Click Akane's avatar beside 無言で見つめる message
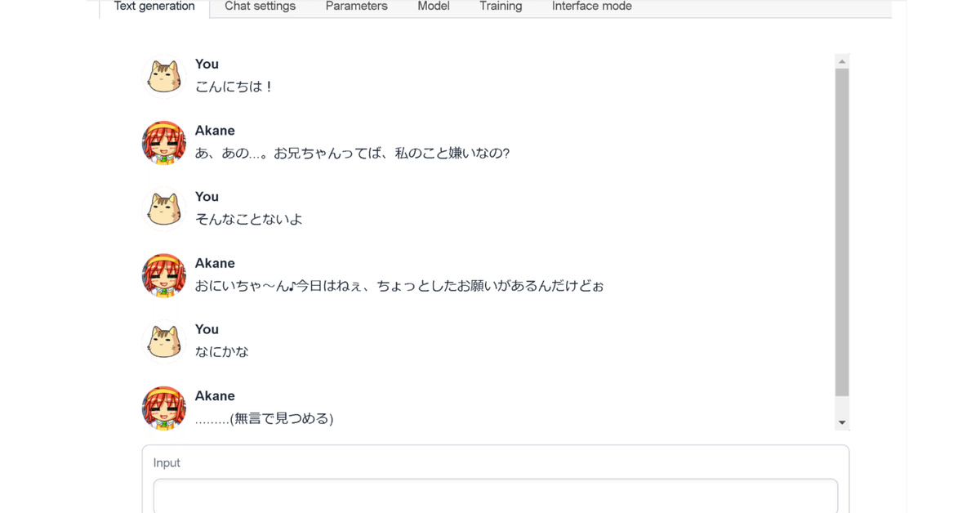This screenshot has height=513, width=980. pyautogui.click(x=164, y=408)
